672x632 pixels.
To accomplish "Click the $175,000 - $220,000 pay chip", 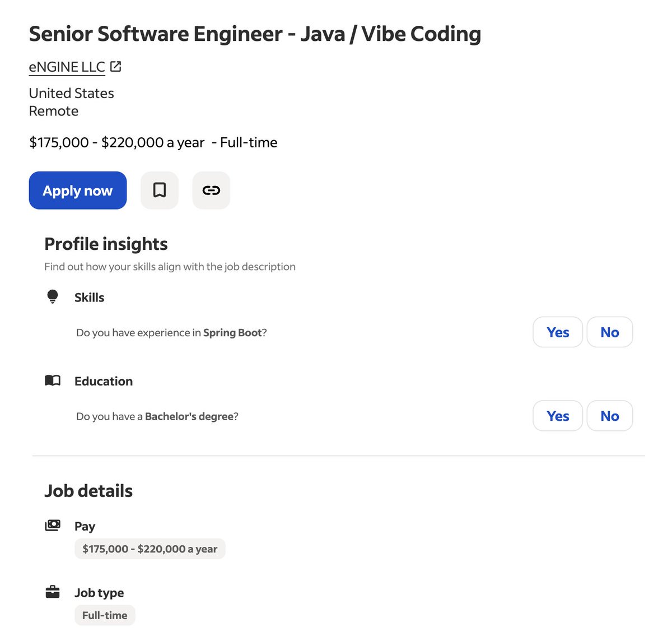I will pos(150,549).
